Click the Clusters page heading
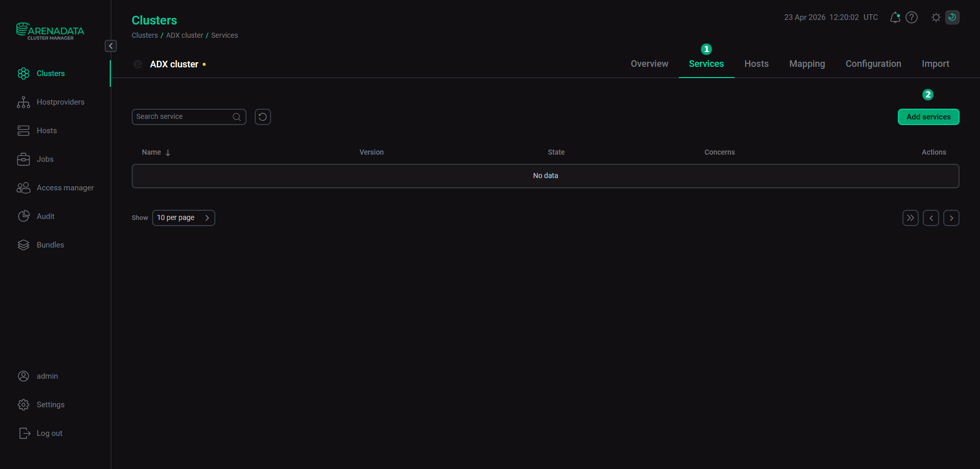Viewport: 980px width, 469px height. click(x=154, y=20)
